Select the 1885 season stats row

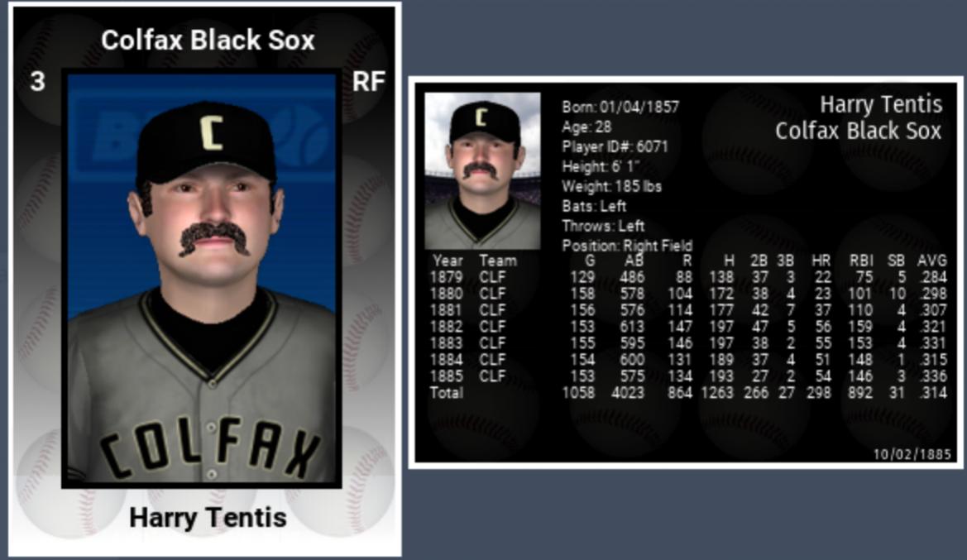687,376
